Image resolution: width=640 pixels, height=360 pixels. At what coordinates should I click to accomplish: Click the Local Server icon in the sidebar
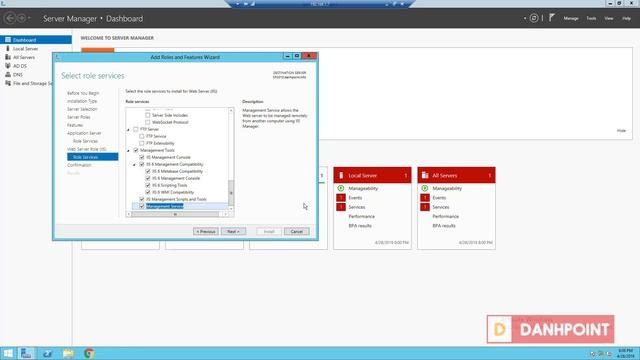pyautogui.click(x=8, y=49)
